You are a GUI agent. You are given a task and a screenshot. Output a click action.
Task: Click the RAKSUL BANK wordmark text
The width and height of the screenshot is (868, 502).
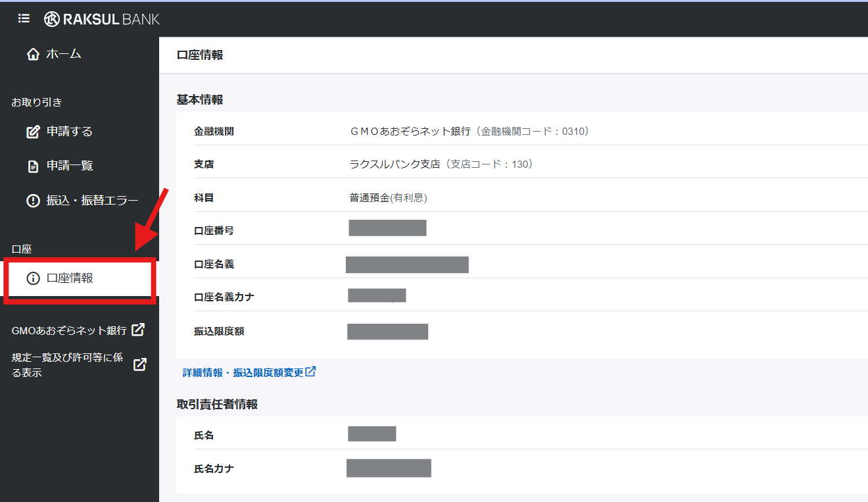point(111,19)
